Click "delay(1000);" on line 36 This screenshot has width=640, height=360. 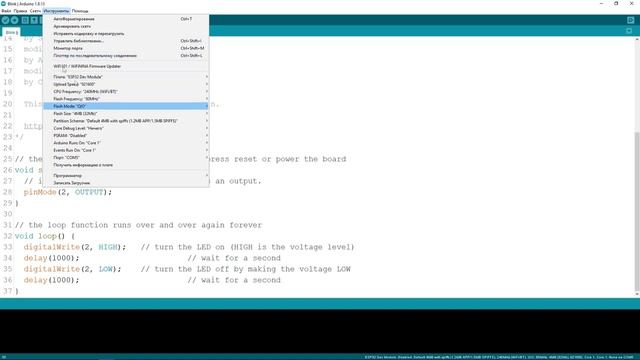(x=51, y=280)
